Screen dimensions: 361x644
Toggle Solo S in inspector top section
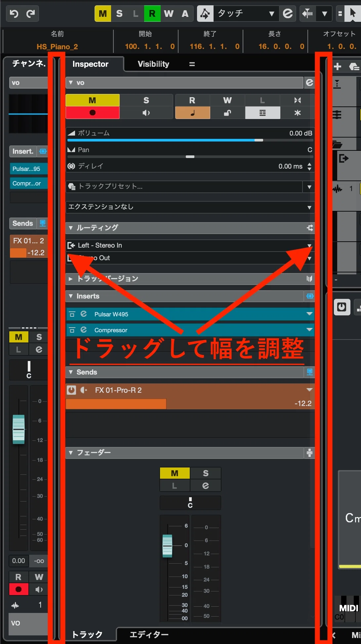tap(146, 100)
